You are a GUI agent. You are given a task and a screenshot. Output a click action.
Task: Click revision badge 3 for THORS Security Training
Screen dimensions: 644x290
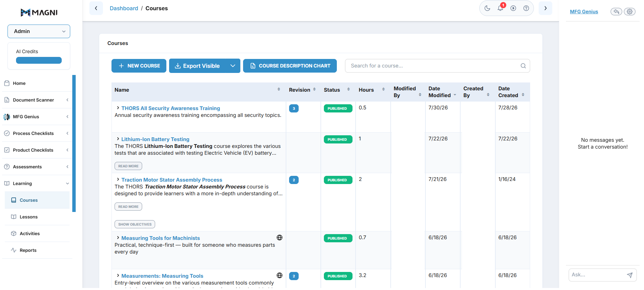pyautogui.click(x=294, y=108)
